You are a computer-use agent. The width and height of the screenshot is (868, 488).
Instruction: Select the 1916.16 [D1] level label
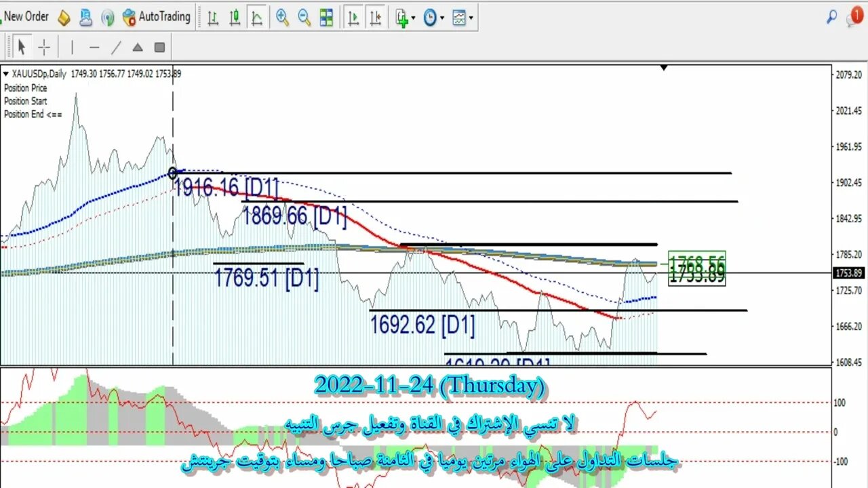coord(226,187)
